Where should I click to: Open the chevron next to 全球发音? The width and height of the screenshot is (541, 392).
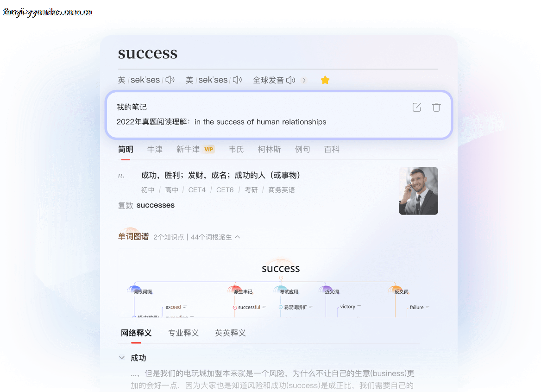304,80
